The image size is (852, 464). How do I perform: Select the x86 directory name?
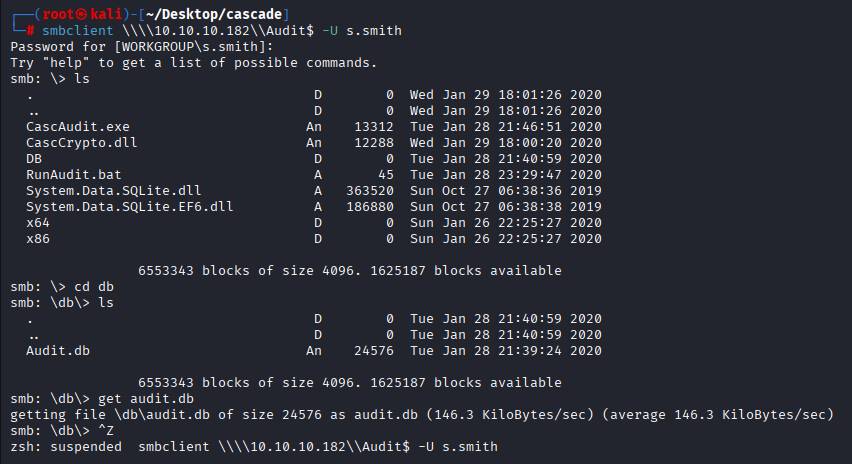[37, 239]
